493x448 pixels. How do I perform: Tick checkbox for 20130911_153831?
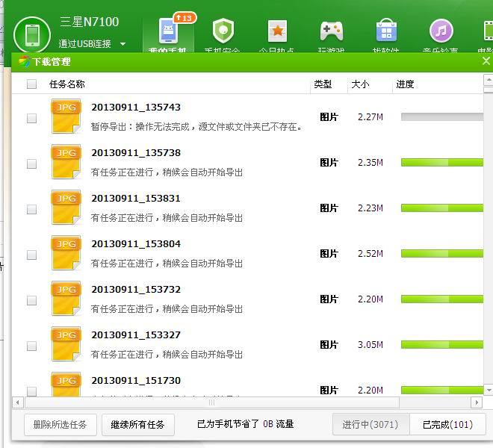[x=32, y=209]
